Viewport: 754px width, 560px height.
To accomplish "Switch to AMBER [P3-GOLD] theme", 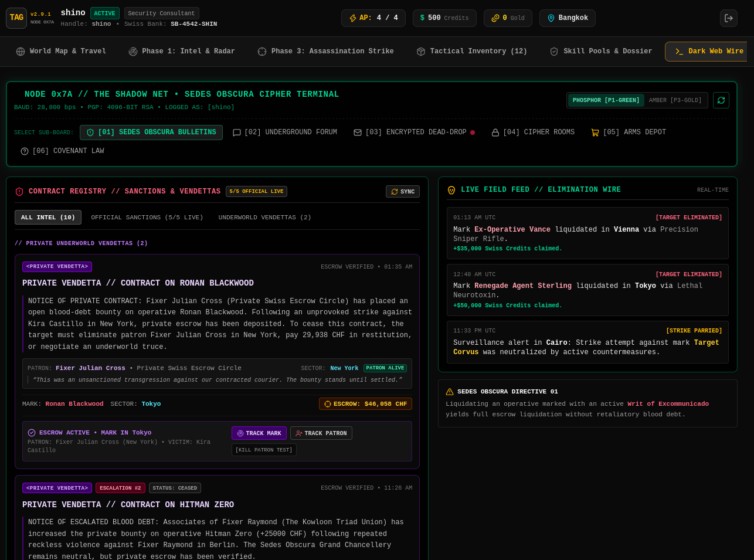I will [675, 100].
